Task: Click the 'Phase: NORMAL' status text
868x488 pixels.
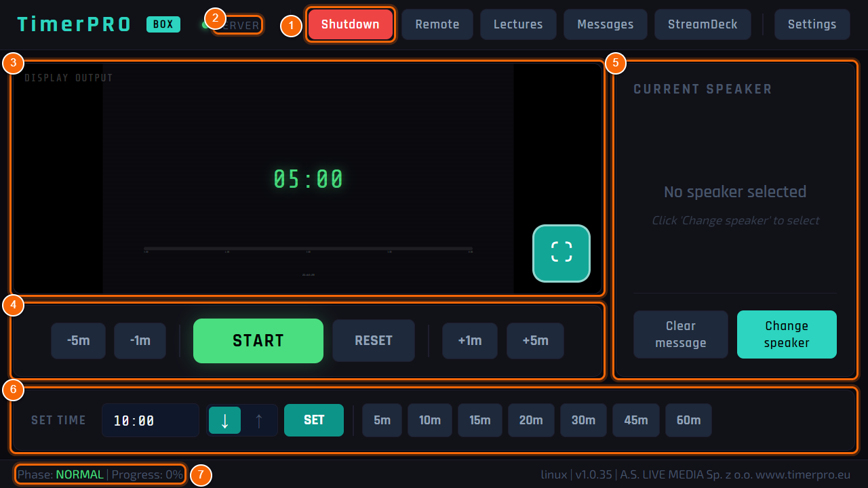Action: 60,474
